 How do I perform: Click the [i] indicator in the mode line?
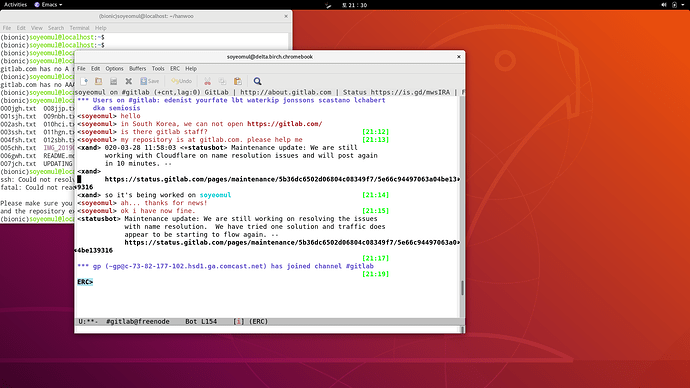tap(239, 322)
